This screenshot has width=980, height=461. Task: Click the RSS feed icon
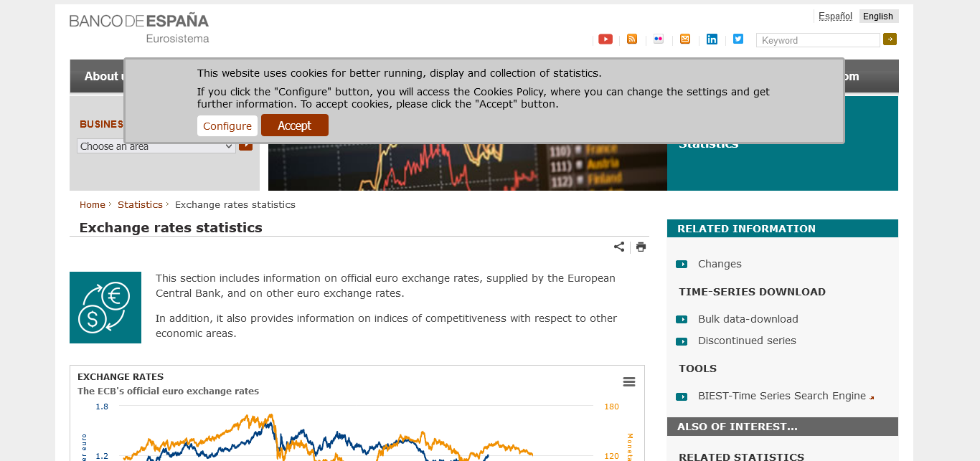click(x=632, y=39)
